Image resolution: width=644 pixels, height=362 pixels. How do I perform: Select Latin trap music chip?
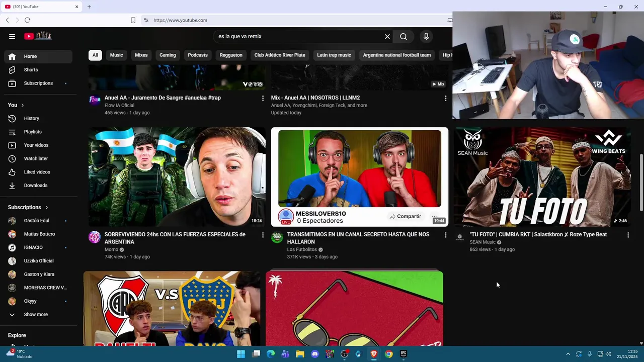334,55
